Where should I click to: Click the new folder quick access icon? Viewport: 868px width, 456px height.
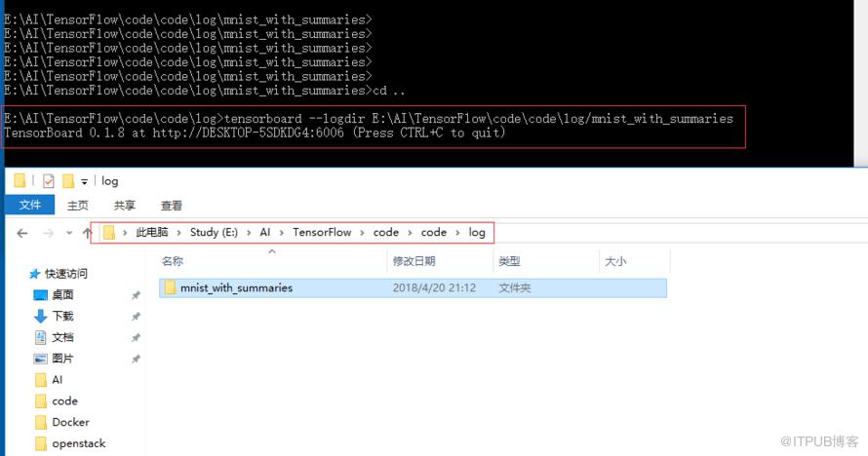coord(68,180)
